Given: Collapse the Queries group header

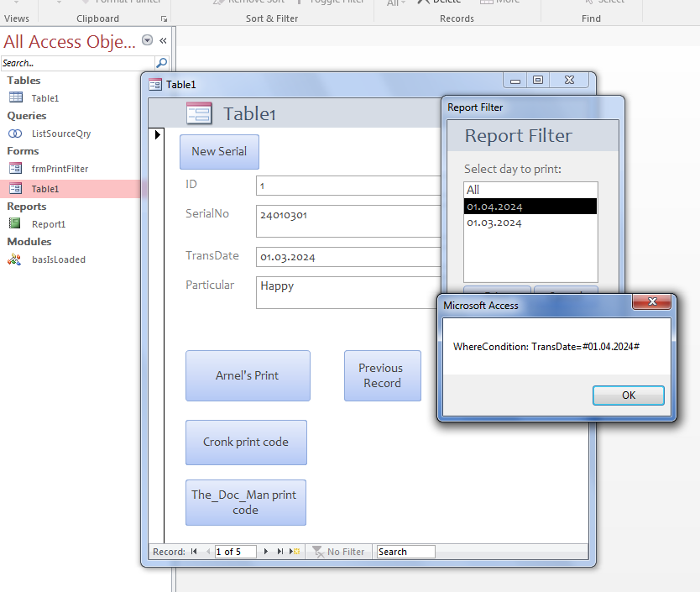Looking at the screenshot, I should coord(27,116).
